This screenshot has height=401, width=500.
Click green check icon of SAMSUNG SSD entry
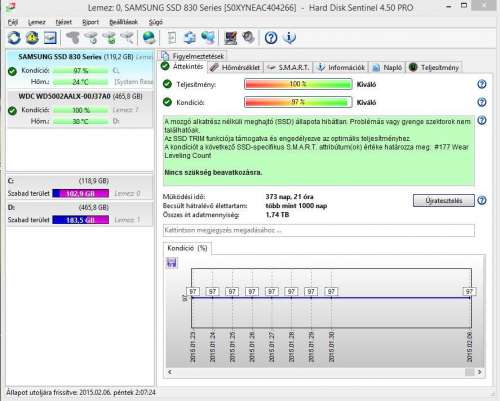12,71
